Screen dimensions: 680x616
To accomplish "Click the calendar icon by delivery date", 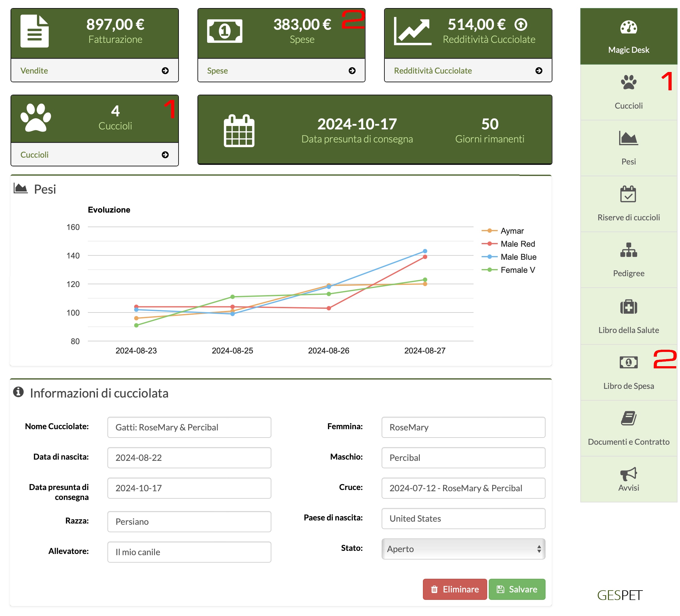I will coord(239,131).
